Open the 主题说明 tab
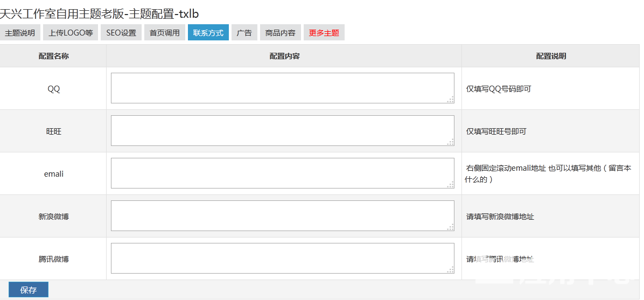This screenshot has width=644, height=300. pyautogui.click(x=20, y=33)
